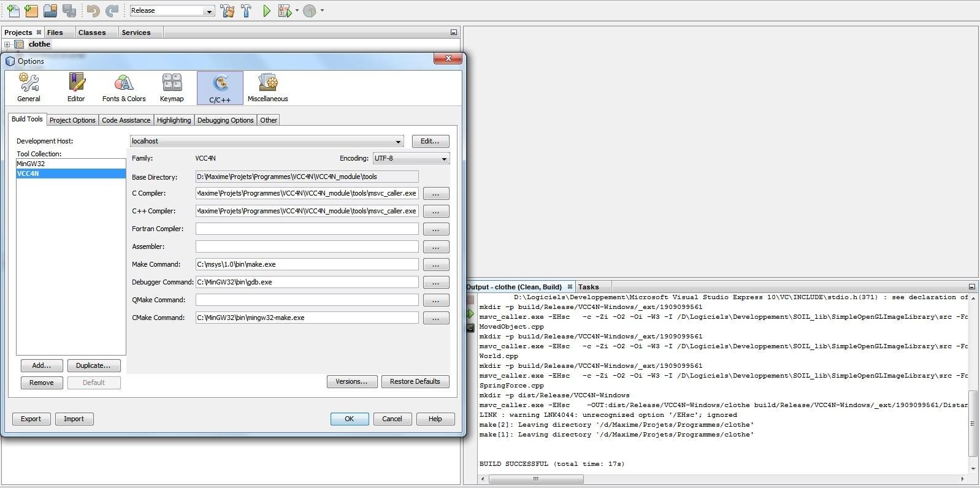This screenshot has height=488, width=980.
Task: Click the plain hammer Build icon
Action: coord(247,10)
